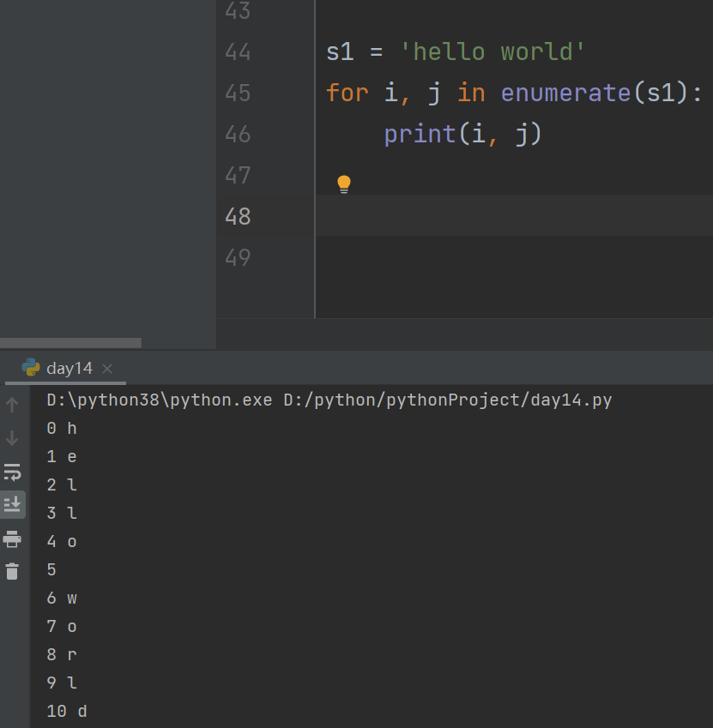Viewport: 713px width, 728px height.
Task: Click the 'for' keyword on line 45
Action: (x=347, y=93)
